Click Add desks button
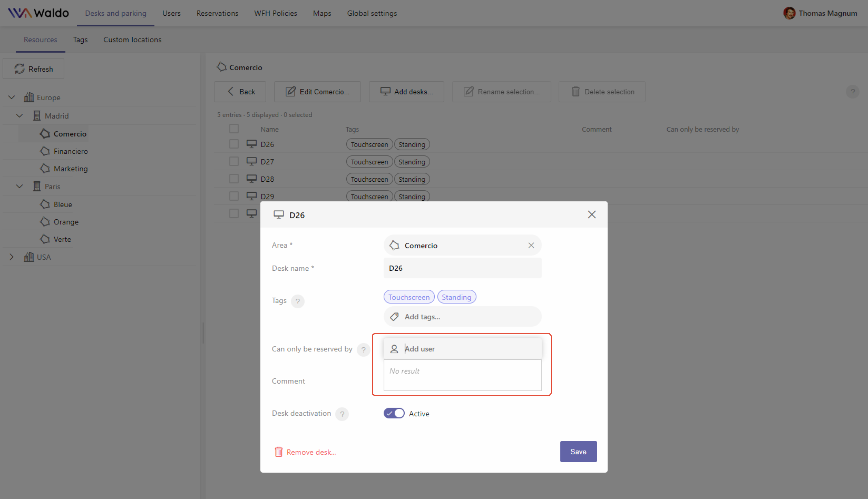Viewport: 868px width, 499px height. click(x=406, y=92)
